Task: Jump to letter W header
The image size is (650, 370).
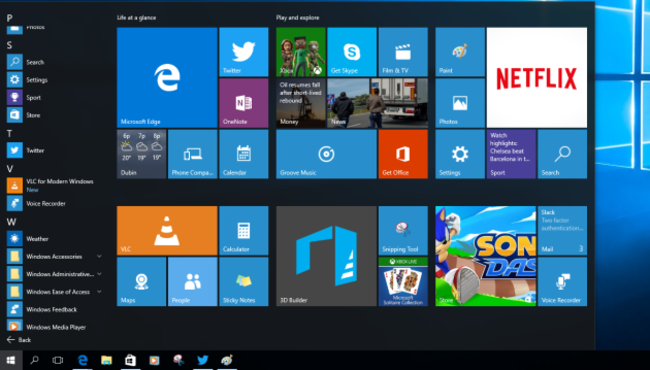Action: click(11, 222)
